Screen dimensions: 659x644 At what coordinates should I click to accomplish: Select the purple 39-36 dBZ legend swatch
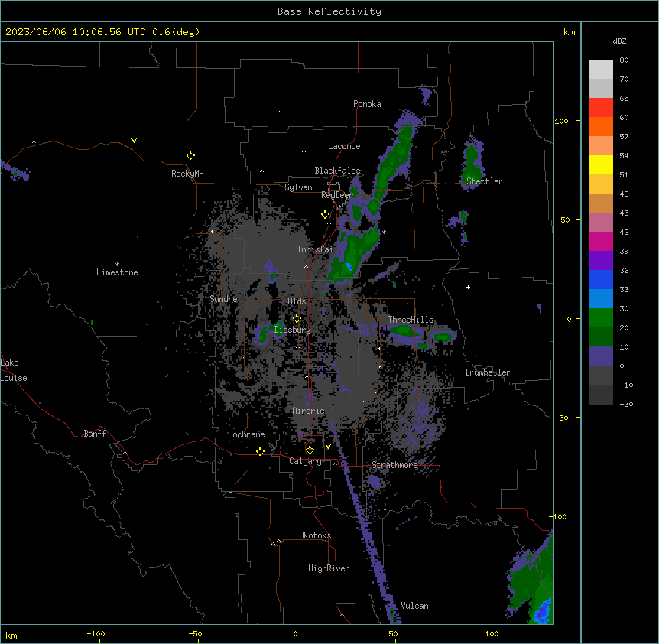601,261
